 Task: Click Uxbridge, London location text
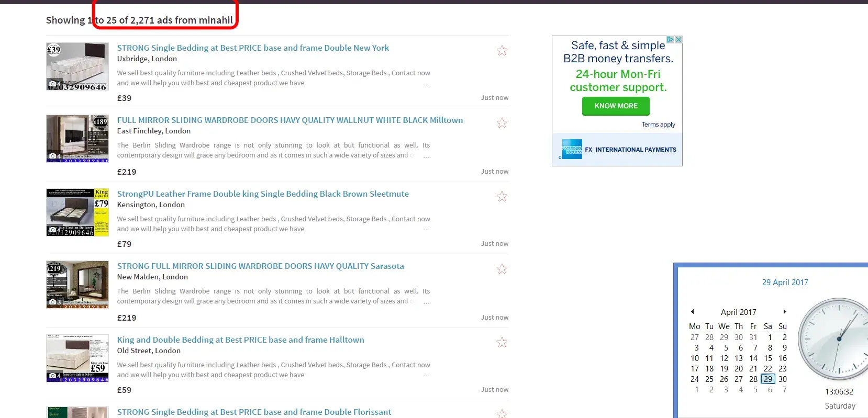click(x=147, y=59)
